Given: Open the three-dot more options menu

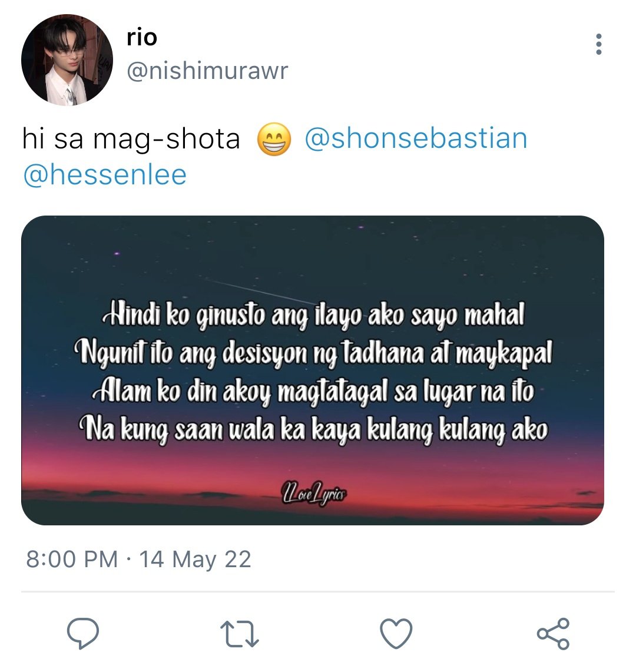Looking at the screenshot, I should click(599, 44).
